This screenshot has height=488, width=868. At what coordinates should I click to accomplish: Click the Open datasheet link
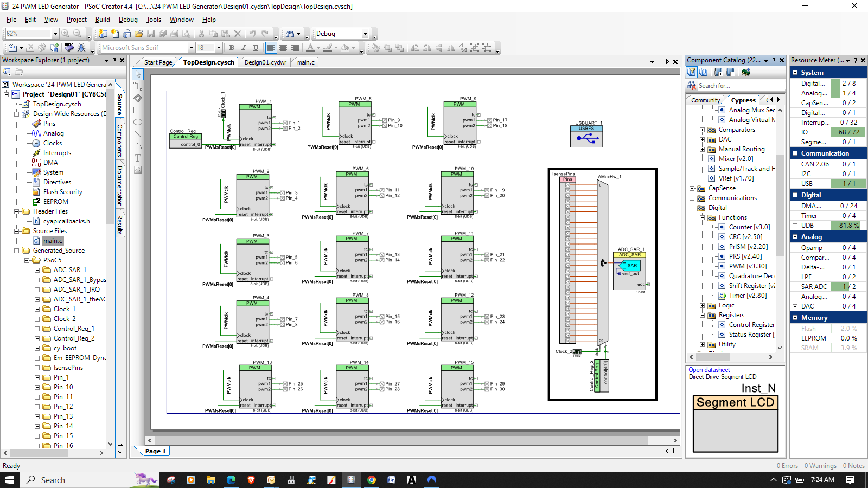709,370
